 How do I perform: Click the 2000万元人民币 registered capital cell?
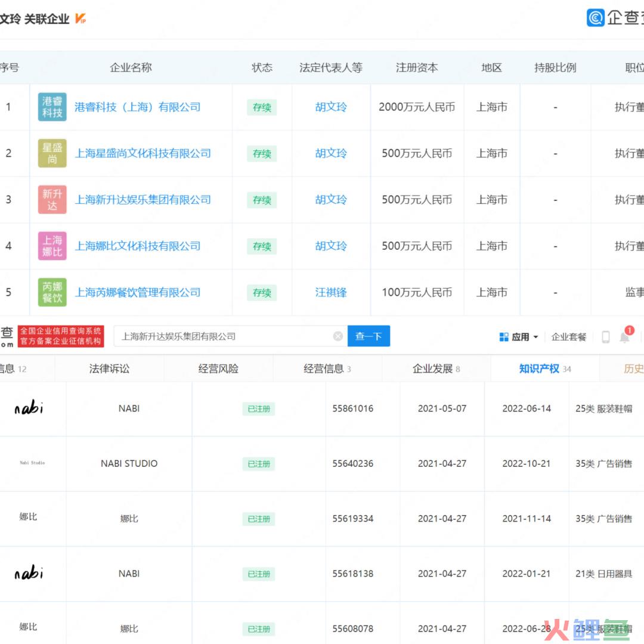(x=417, y=107)
